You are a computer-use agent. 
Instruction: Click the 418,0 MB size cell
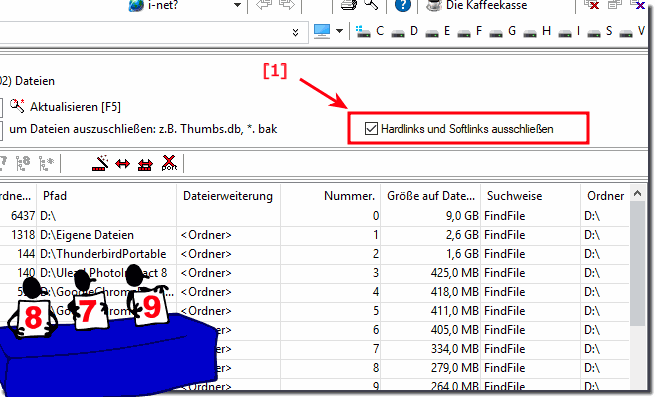click(455, 292)
